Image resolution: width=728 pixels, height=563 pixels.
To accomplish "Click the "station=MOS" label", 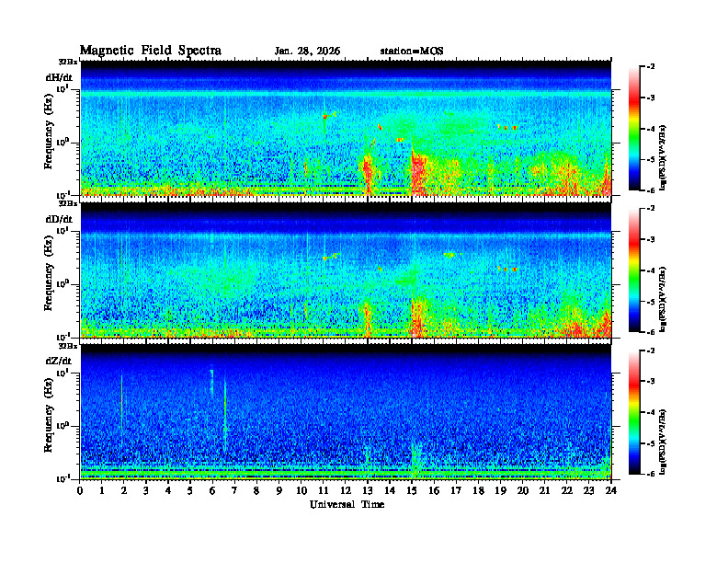I will 412,52.
